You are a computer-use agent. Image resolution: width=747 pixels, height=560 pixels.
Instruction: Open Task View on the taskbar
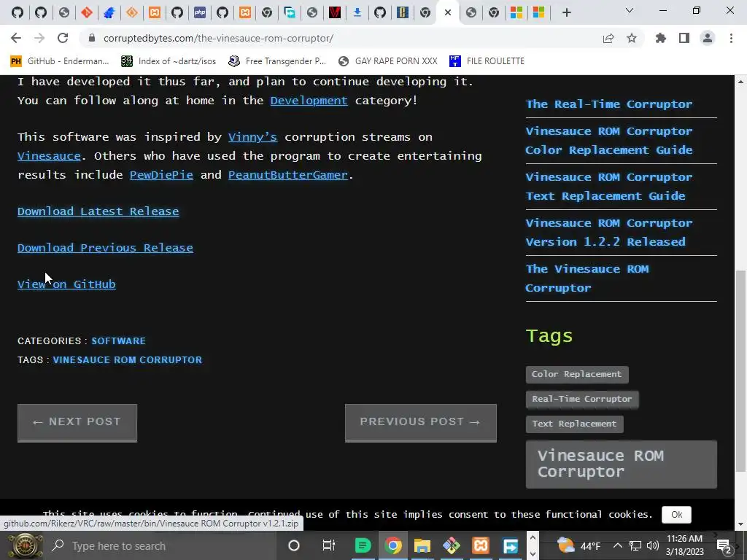(x=329, y=545)
